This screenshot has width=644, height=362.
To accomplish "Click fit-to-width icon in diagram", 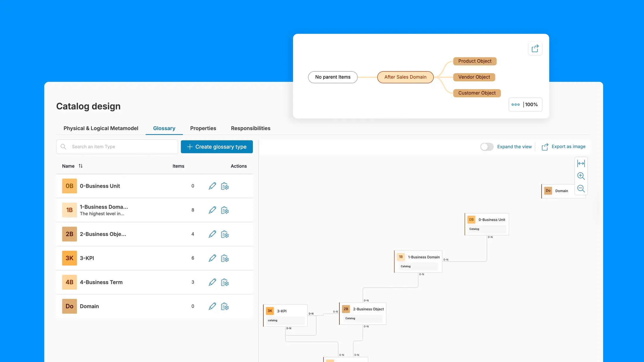I will tap(581, 163).
